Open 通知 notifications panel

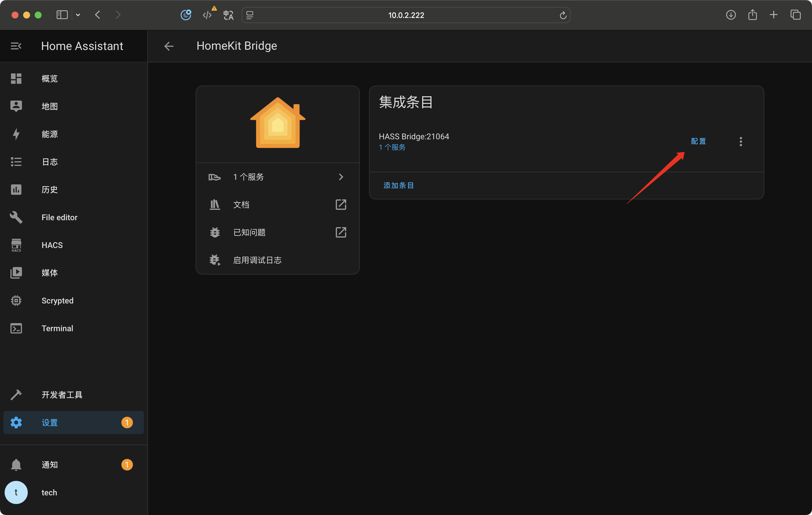[73, 465]
